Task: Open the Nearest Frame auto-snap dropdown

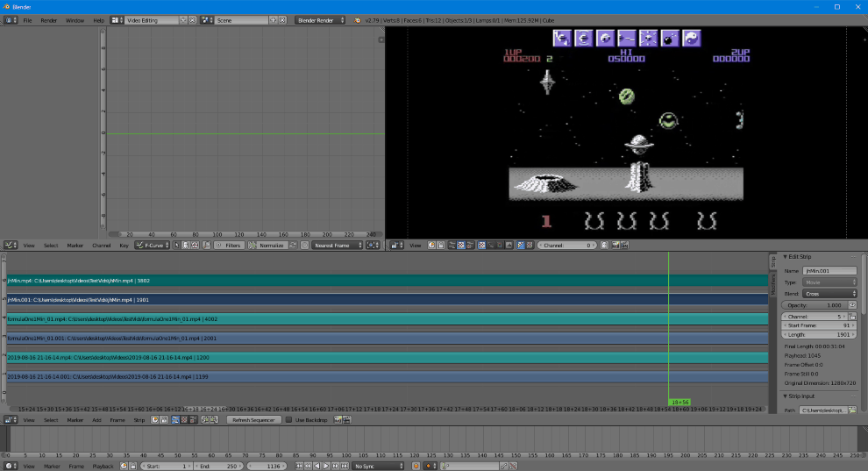Action: point(338,246)
